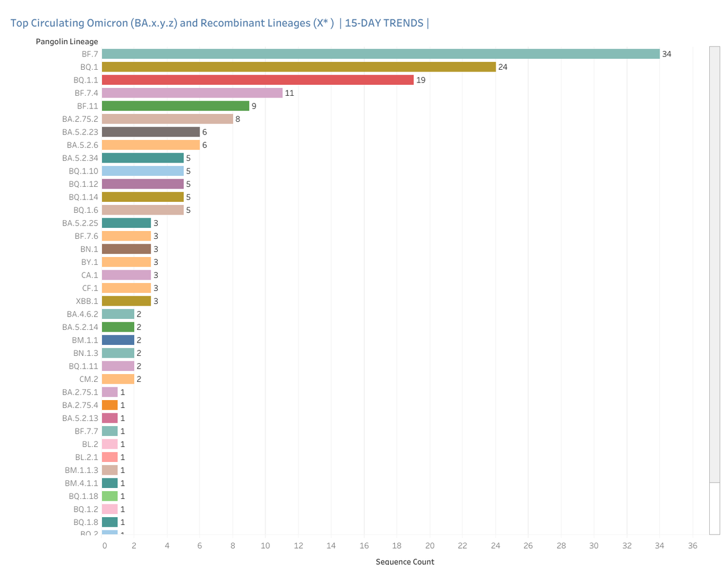Screen dimensions: 728x565
Task: Click the CA.1 bar
Action: click(x=126, y=275)
